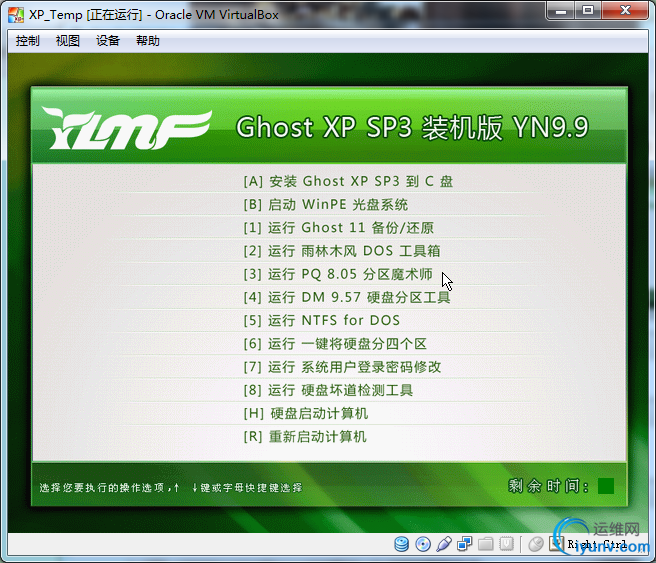Click the network adapters status icon
The height and width of the screenshot is (563, 656).
(x=465, y=544)
